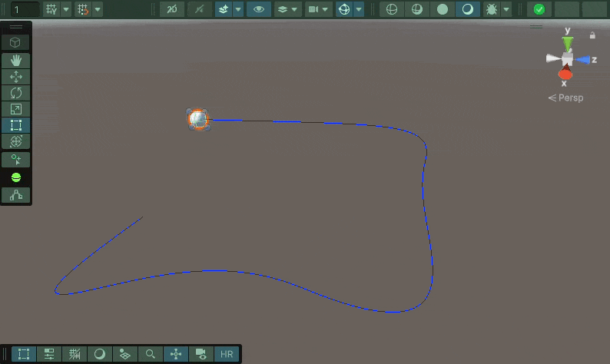Select the Rect tool in left toolbar
Screen dimensions: 610x364
[x=15, y=126]
